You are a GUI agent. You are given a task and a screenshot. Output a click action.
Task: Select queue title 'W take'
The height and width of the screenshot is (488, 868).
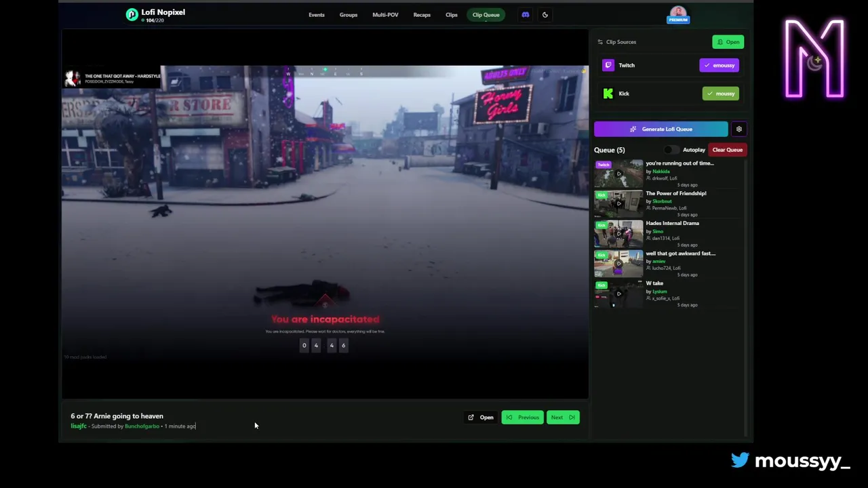[654, 283]
